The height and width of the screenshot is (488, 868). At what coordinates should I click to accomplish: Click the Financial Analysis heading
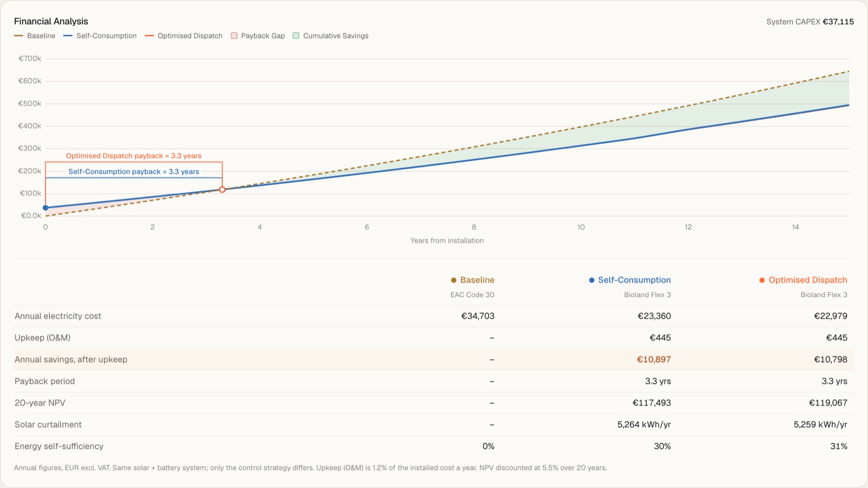point(51,21)
